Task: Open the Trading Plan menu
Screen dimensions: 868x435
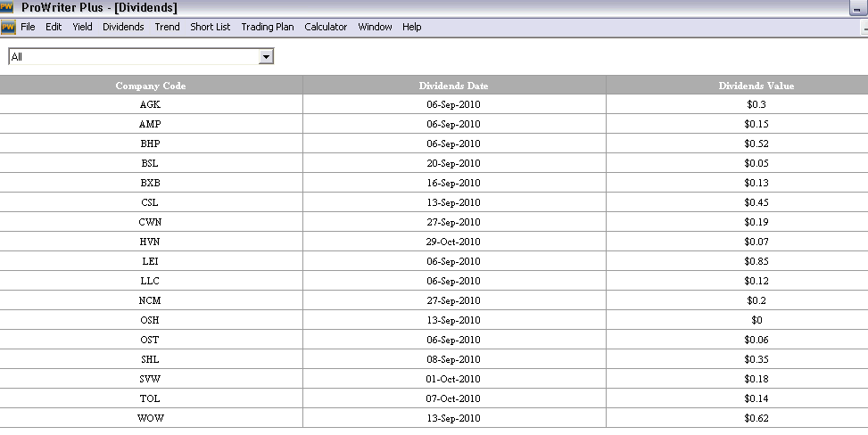Action: coord(268,27)
